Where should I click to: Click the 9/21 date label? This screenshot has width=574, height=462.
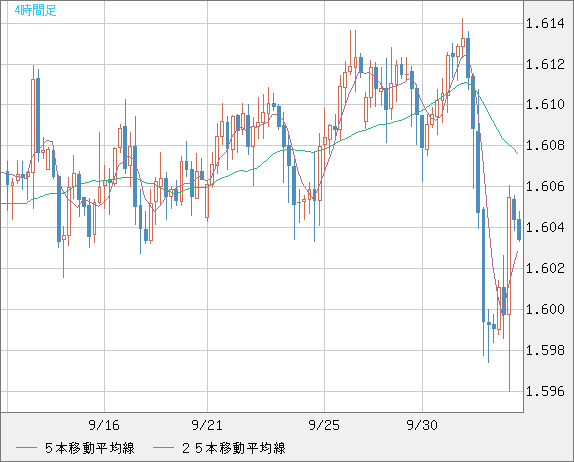click(x=207, y=425)
